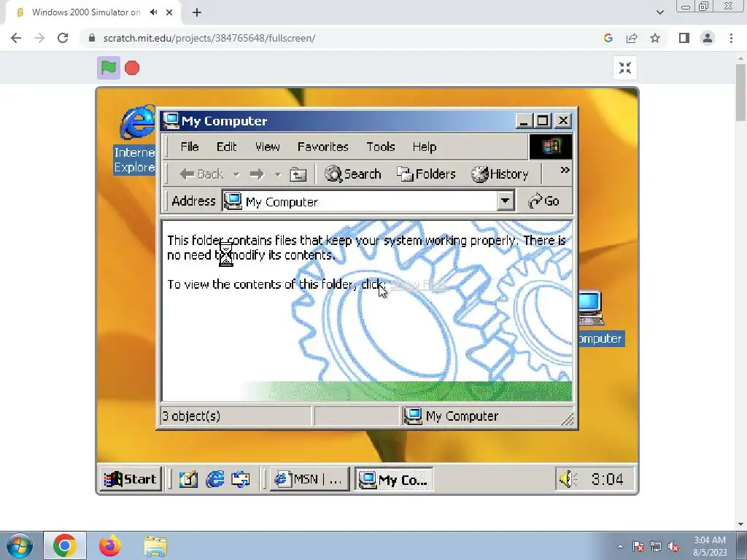Open Chrome profile menu
747x560 pixels.
coord(708,38)
